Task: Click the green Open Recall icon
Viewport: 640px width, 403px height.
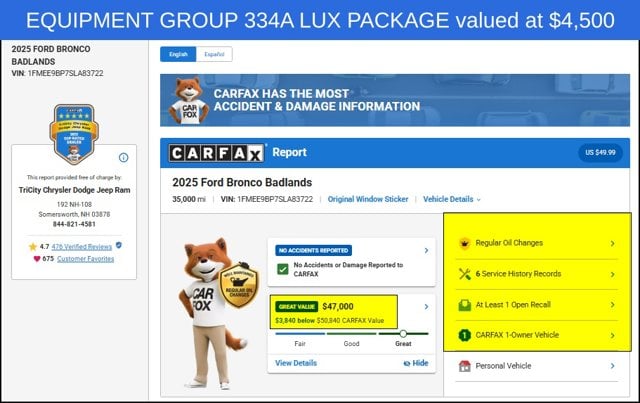Action: tap(464, 305)
